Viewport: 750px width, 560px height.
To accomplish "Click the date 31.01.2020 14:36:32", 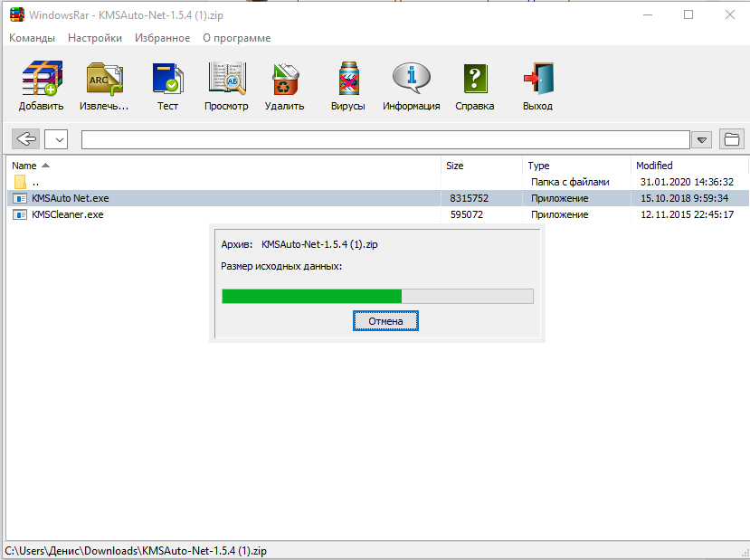I will coord(687,182).
